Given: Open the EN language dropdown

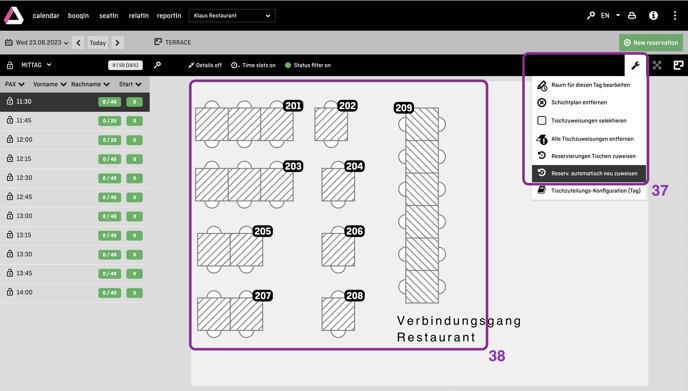Looking at the screenshot, I should 610,15.
